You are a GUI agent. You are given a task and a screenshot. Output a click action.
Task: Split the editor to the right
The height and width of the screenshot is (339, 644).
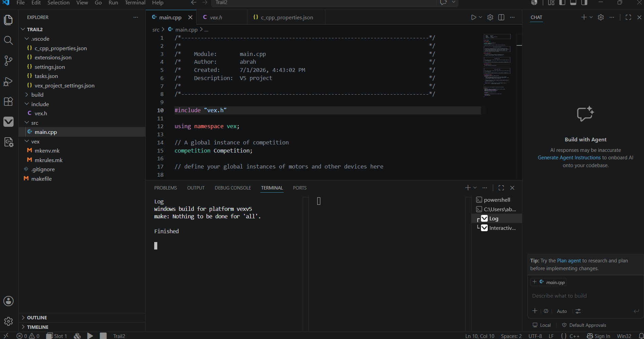[x=501, y=17]
